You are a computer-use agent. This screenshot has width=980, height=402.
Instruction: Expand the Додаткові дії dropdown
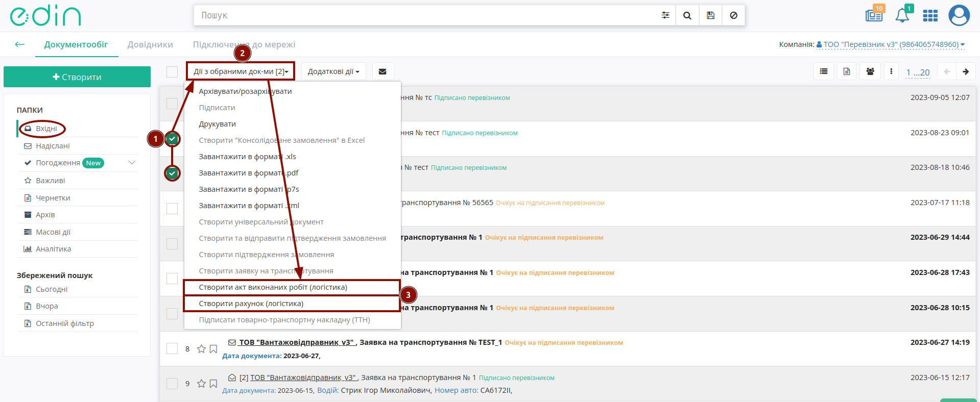pyautogui.click(x=333, y=71)
